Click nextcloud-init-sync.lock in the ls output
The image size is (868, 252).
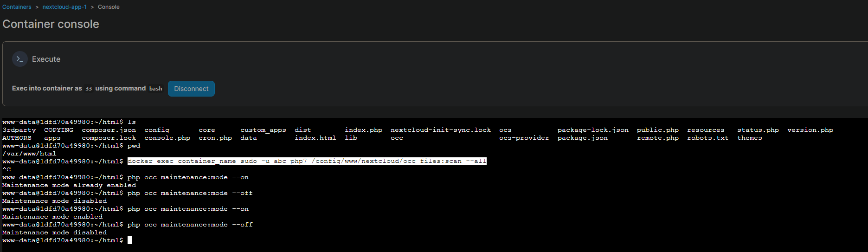point(440,130)
